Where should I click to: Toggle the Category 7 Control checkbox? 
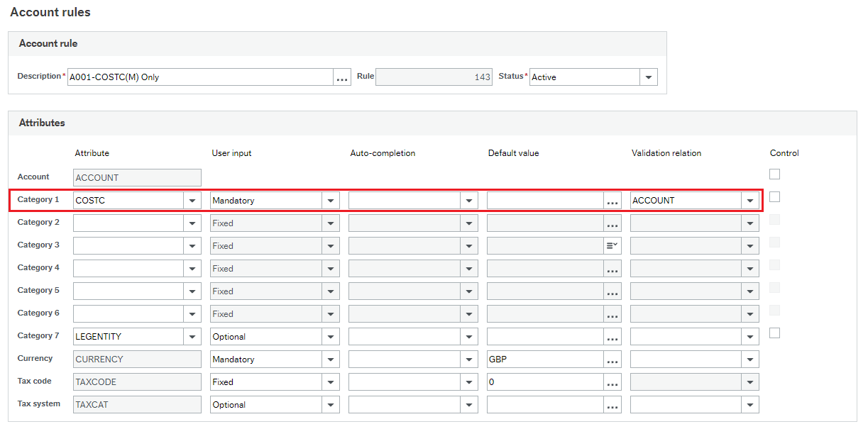(x=774, y=333)
